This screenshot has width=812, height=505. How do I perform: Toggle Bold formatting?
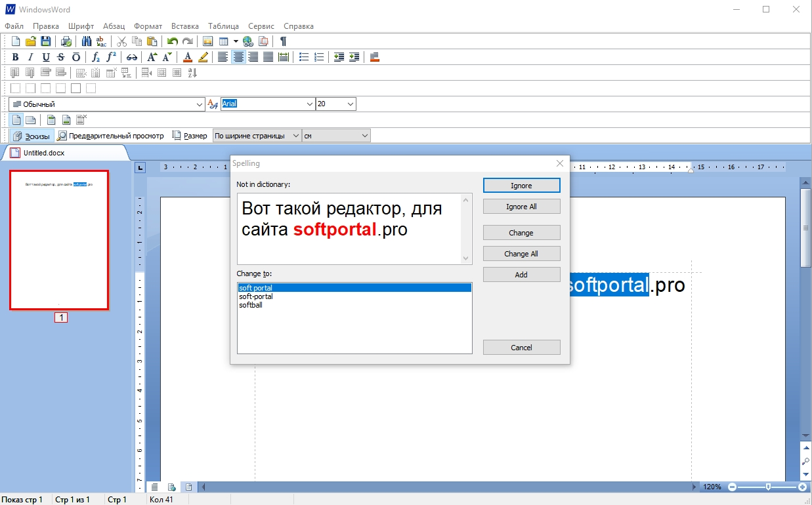15,57
